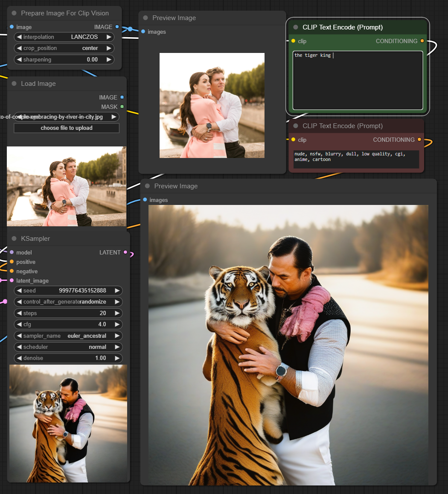Image resolution: width=448 pixels, height=494 pixels.
Task: Click the grey dot on Prepare Image For Clip Vision
Action: coord(14,13)
